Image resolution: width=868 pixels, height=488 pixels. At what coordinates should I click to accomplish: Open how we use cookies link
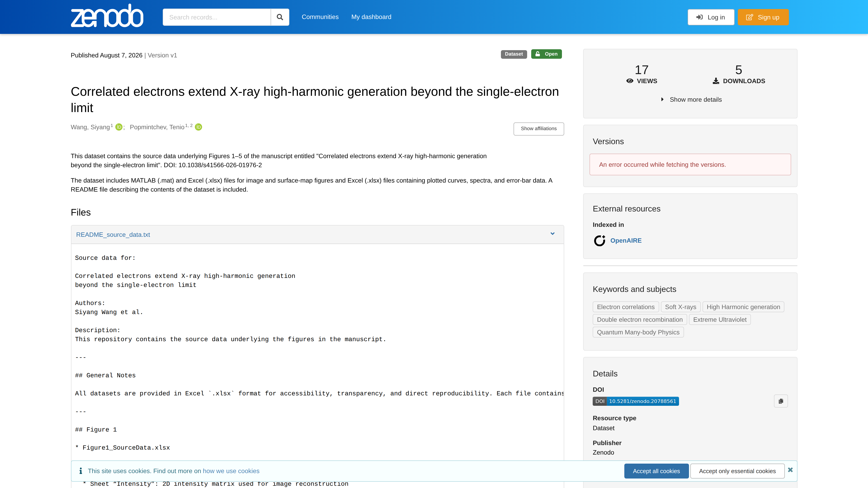coord(231,471)
